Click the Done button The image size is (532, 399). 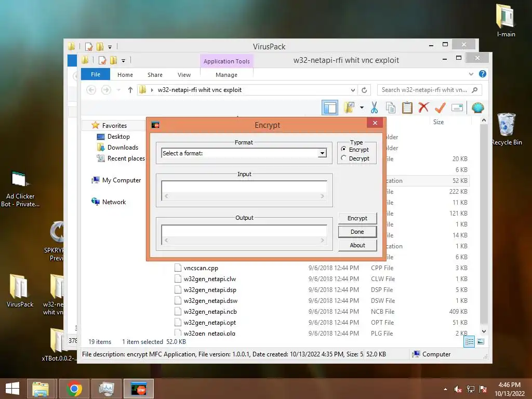(x=357, y=232)
